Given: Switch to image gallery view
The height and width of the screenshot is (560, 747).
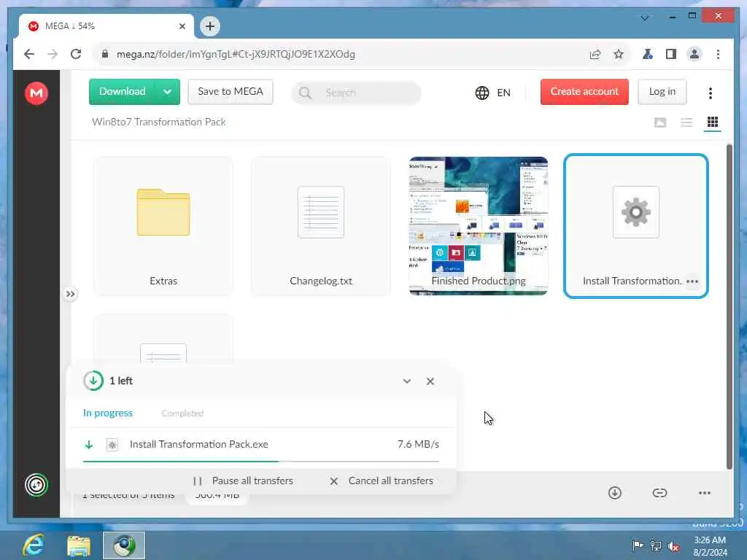Looking at the screenshot, I should (659, 122).
